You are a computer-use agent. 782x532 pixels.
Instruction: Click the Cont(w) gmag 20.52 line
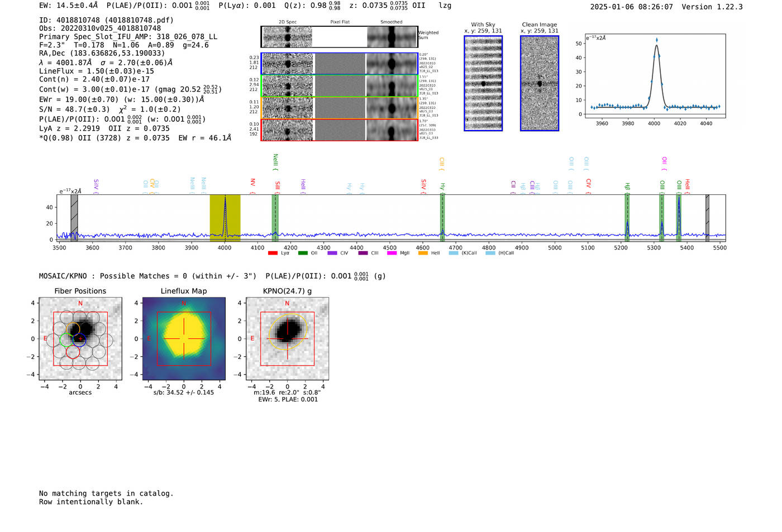click(x=131, y=89)
